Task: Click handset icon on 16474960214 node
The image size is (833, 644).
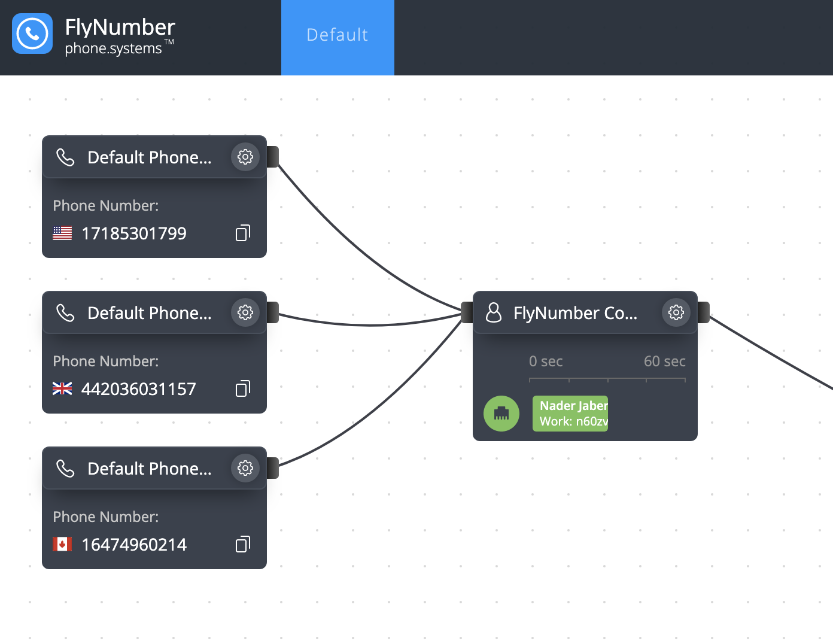Action: pyautogui.click(x=65, y=469)
